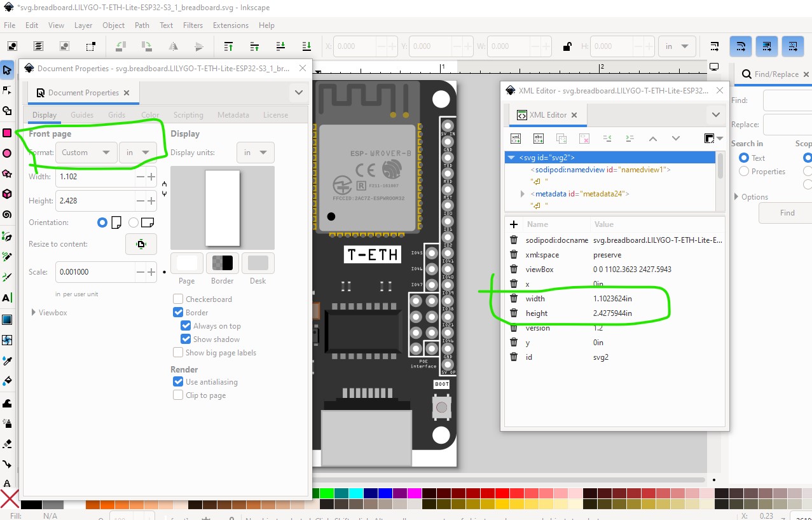This screenshot has height=520, width=812.
Task: Switch to the Guides tab
Action: pyautogui.click(x=82, y=115)
